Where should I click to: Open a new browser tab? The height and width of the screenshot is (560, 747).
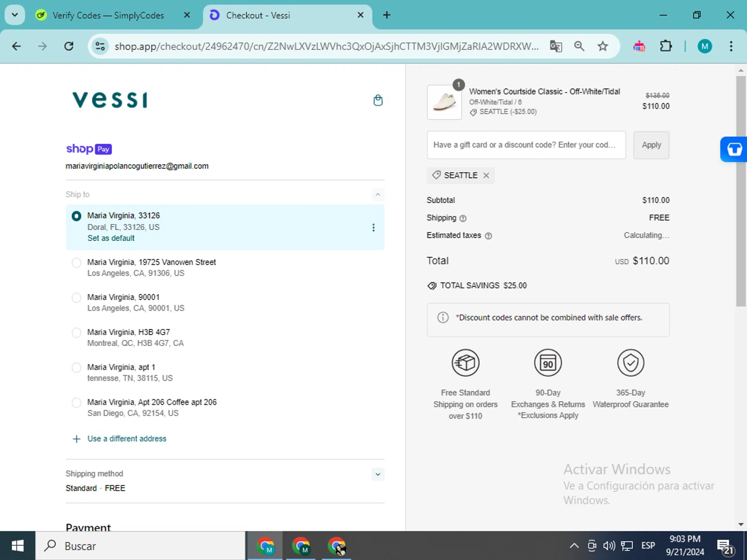pos(386,15)
